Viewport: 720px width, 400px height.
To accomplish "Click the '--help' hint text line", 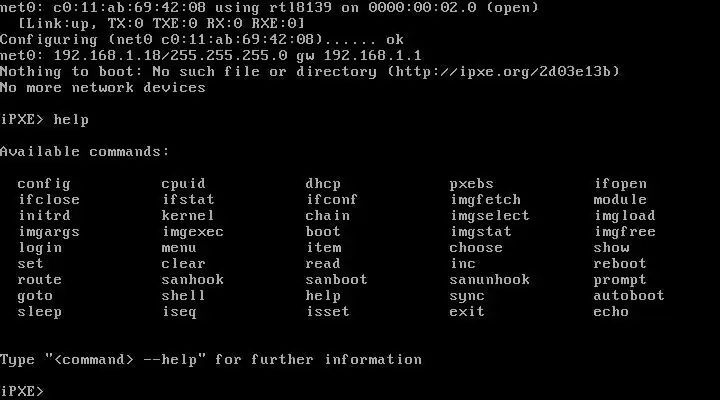I will point(211,360).
